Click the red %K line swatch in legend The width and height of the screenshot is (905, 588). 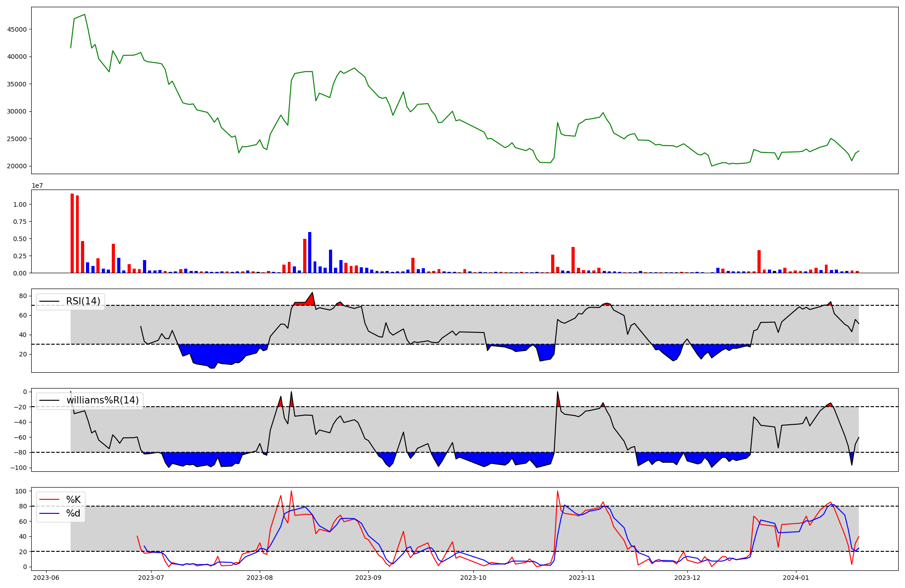point(49,499)
